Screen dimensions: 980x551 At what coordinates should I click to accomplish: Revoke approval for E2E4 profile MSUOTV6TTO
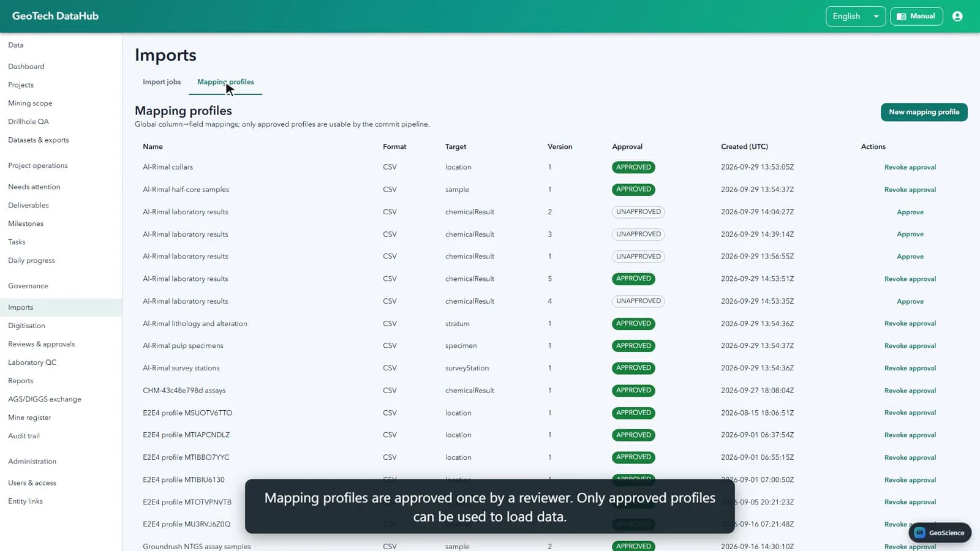tap(910, 413)
